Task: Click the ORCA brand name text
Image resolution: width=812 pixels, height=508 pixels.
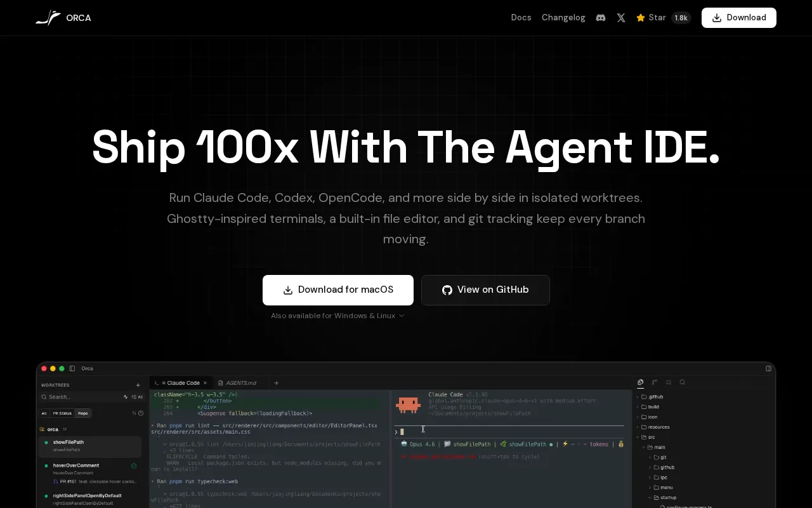Action: tap(79, 18)
